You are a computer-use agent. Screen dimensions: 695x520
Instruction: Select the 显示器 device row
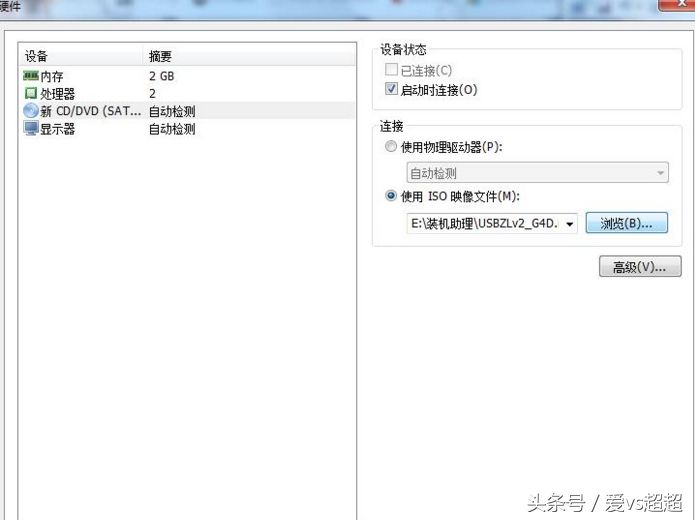coord(187,129)
